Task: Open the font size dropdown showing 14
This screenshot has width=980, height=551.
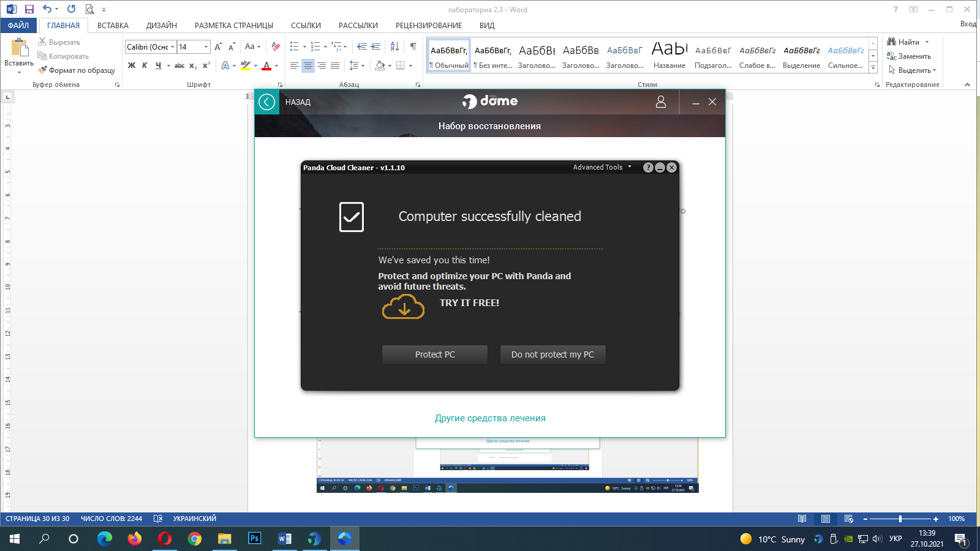Action: pyautogui.click(x=206, y=47)
